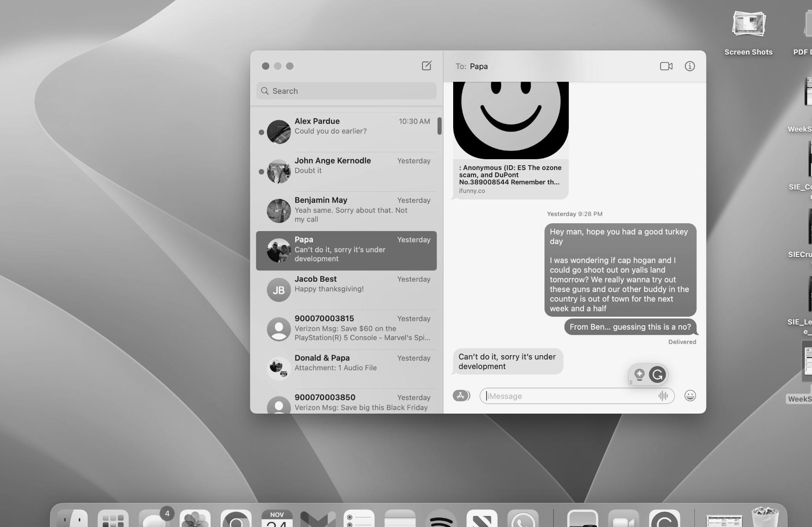Screen dimensions: 812x527
Task: Click the conversation list scrollbar
Action: click(439, 126)
